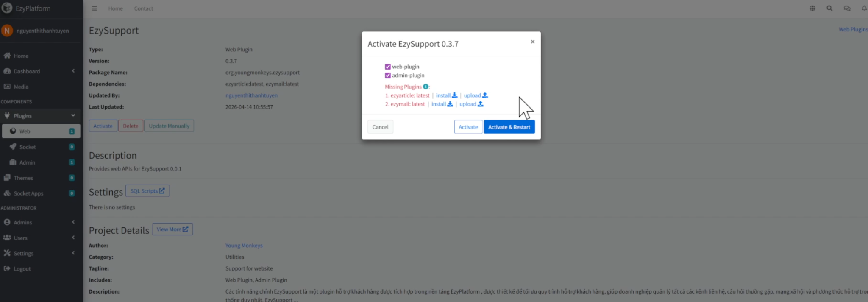Open the search icon in top bar
This screenshot has width=868, height=302.
tap(829, 8)
